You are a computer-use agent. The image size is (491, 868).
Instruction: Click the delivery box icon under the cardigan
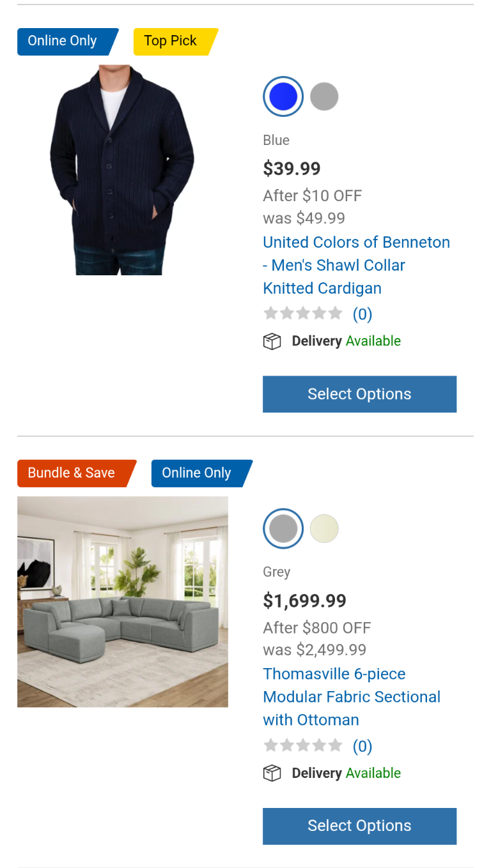click(272, 342)
